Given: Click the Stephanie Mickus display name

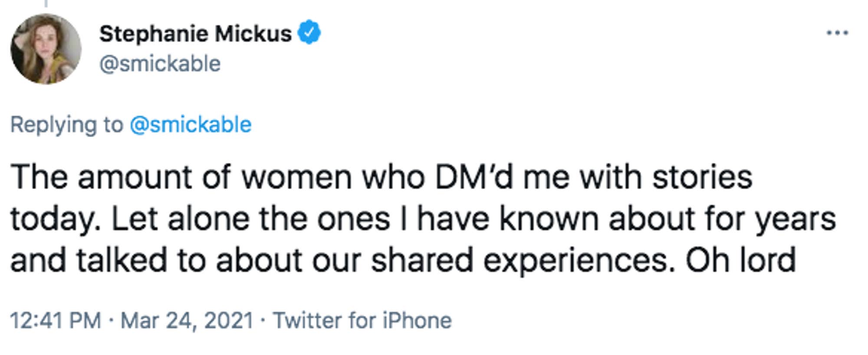Looking at the screenshot, I should (x=195, y=34).
